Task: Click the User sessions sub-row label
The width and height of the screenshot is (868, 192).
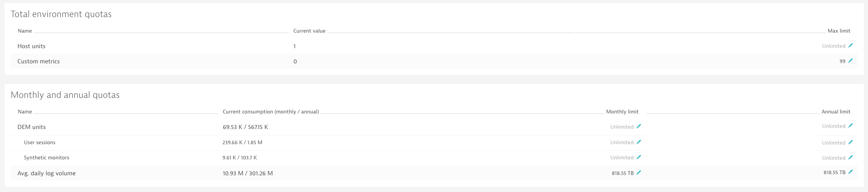Action: click(x=40, y=143)
